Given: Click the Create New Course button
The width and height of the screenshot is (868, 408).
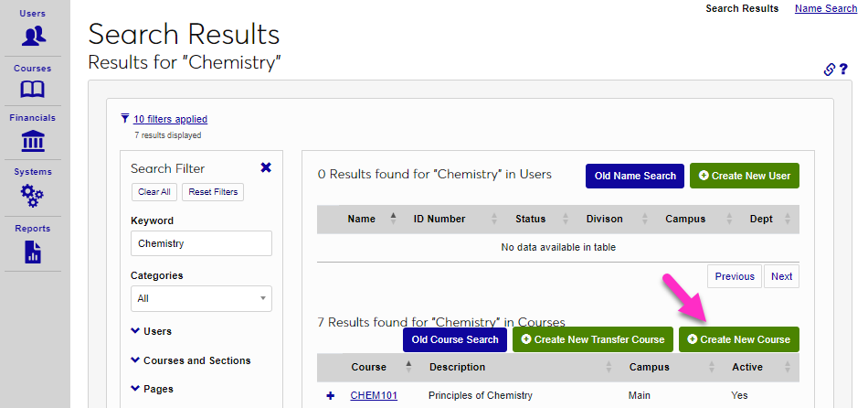Looking at the screenshot, I should (x=738, y=339).
